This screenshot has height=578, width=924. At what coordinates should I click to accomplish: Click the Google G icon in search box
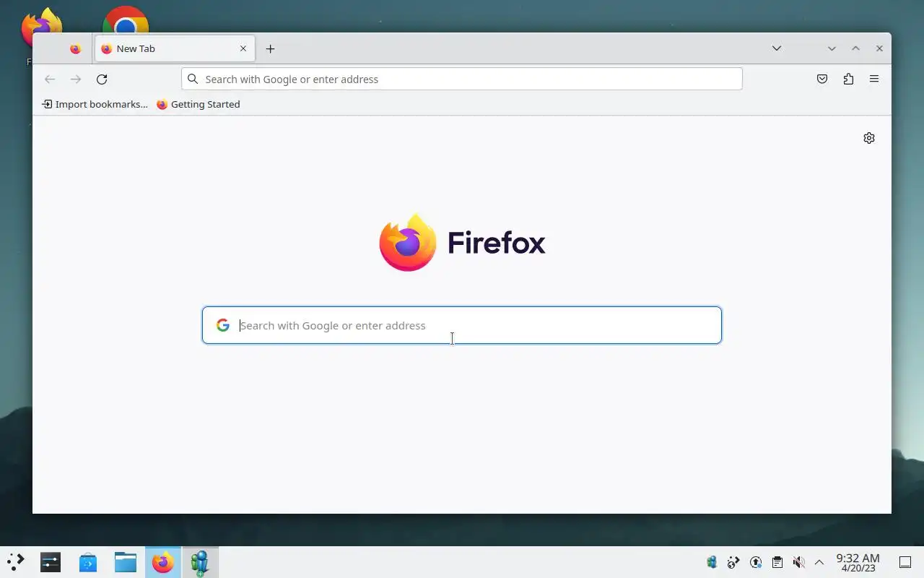(223, 325)
